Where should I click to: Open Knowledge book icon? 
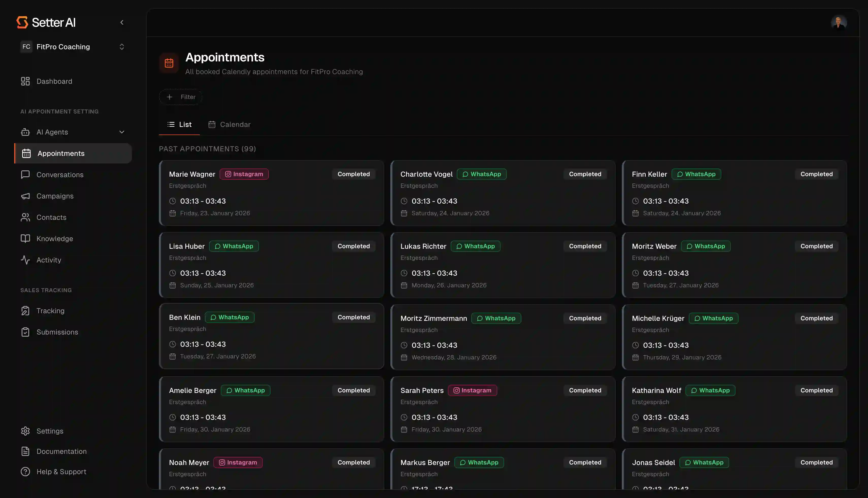(25, 239)
